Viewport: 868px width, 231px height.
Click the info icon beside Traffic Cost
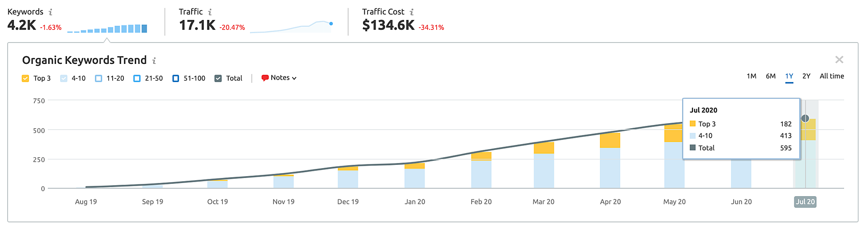(411, 12)
